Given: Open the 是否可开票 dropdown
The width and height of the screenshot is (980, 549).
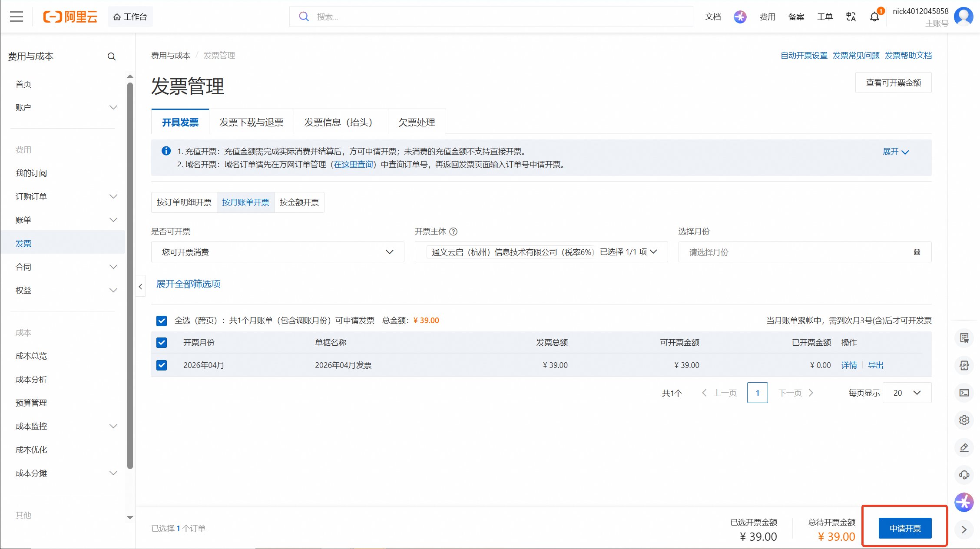Looking at the screenshot, I should (278, 252).
